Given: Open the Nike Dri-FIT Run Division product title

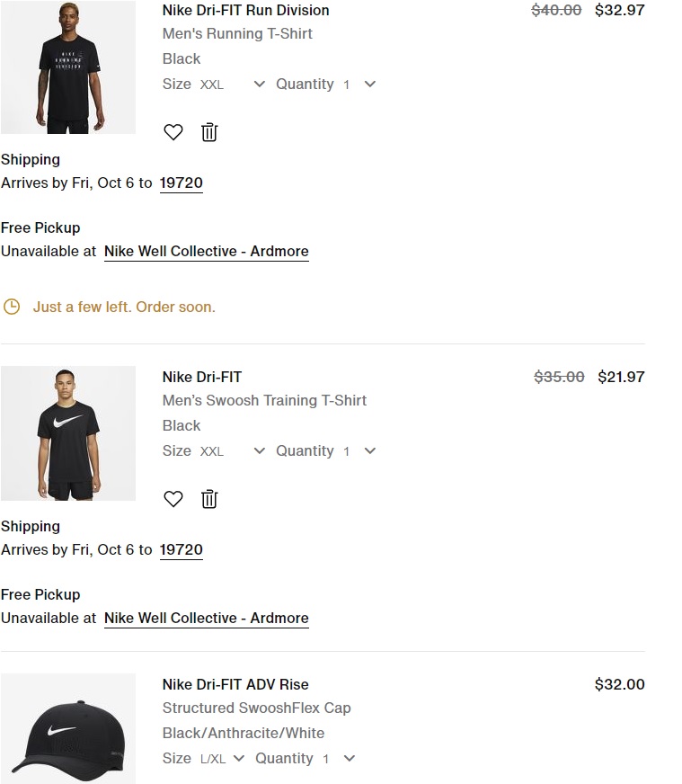Looking at the screenshot, I should point(245,11).
